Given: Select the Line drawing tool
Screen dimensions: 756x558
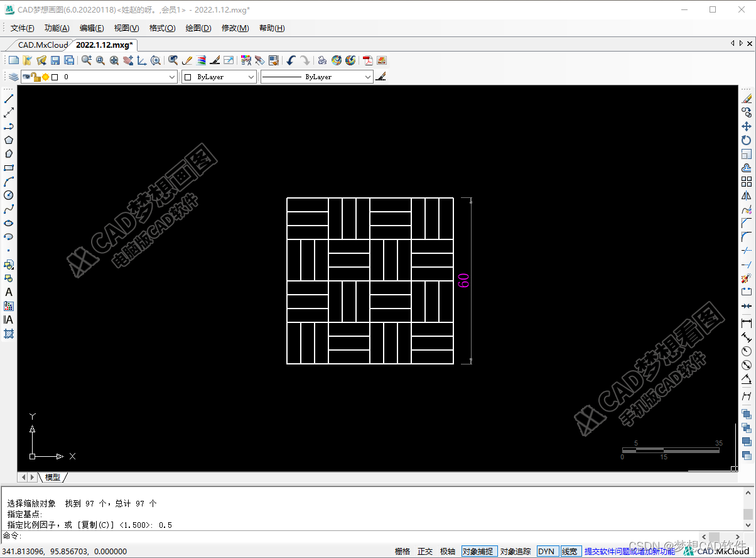Looking at the screenshot, I should 9,99.
